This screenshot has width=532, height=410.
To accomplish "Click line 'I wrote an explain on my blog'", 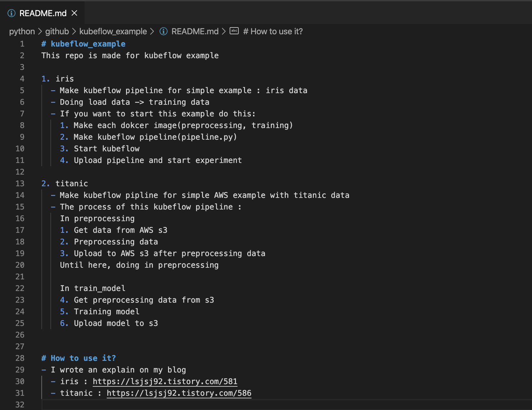I will (x=118, y=370).
